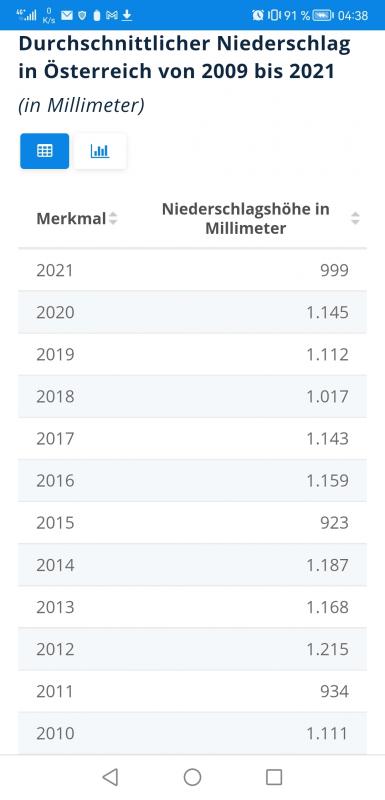This screenshot has height=800, width=385.
Task: Select the 2015 row with 923
Action: [192, 522]
